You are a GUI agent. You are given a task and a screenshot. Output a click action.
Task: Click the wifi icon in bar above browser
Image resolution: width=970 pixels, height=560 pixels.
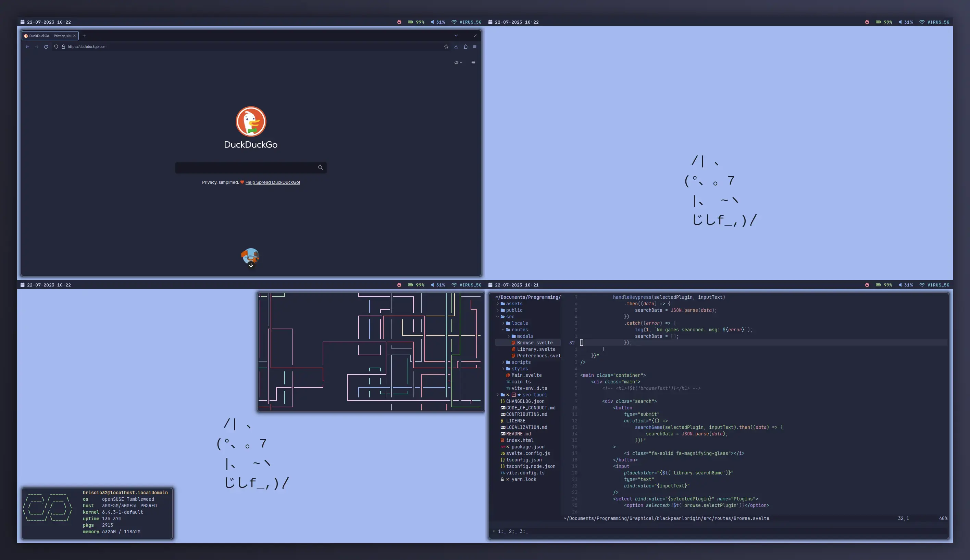454,22
